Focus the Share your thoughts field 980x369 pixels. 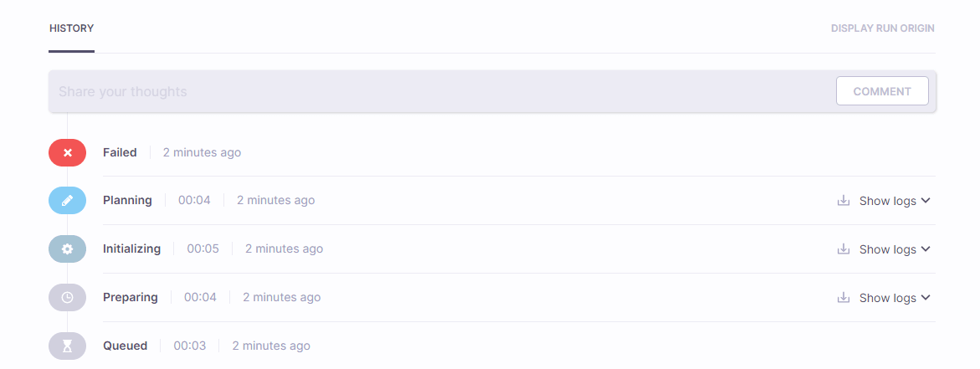coord(438,91)
